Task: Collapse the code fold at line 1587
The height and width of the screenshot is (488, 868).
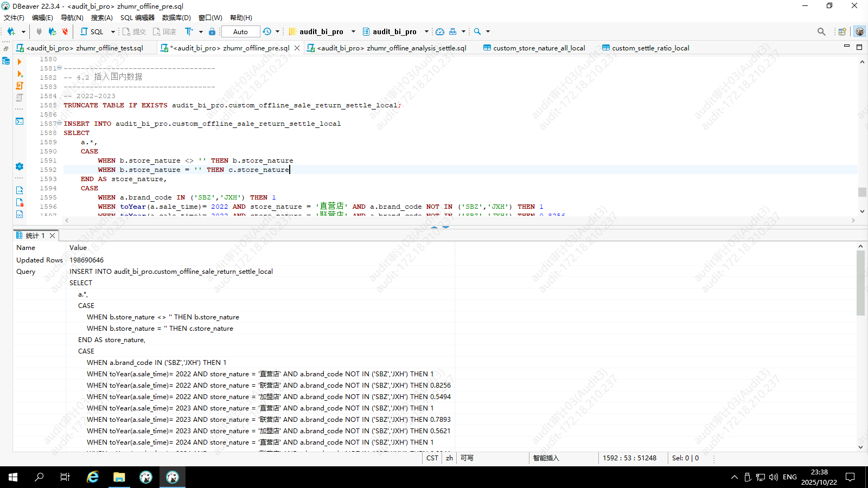Action: pos(60,123)
